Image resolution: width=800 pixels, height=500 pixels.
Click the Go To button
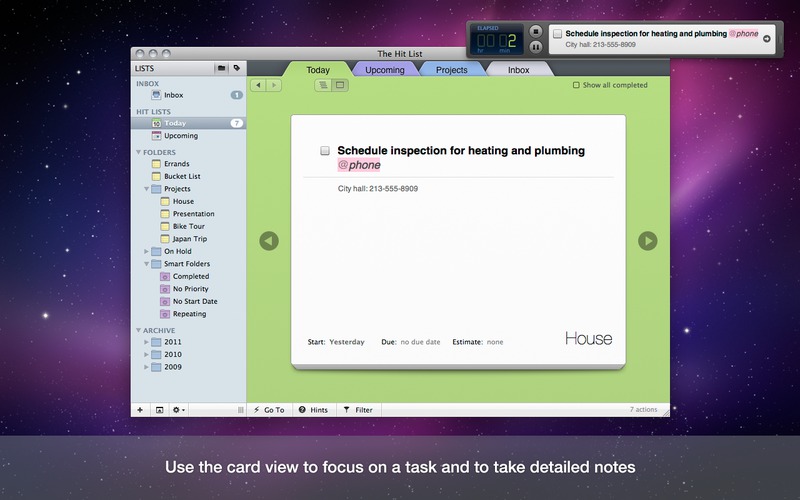click(269, 410)
